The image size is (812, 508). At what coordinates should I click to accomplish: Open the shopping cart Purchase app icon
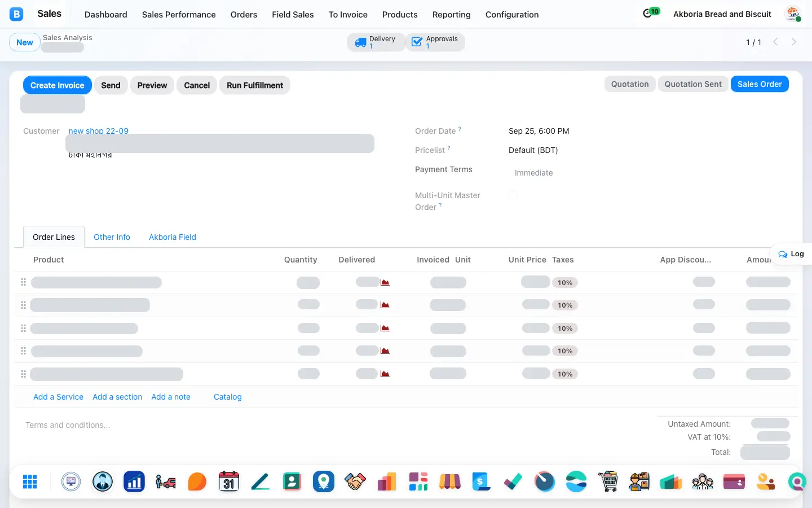(x=608, y=481)
